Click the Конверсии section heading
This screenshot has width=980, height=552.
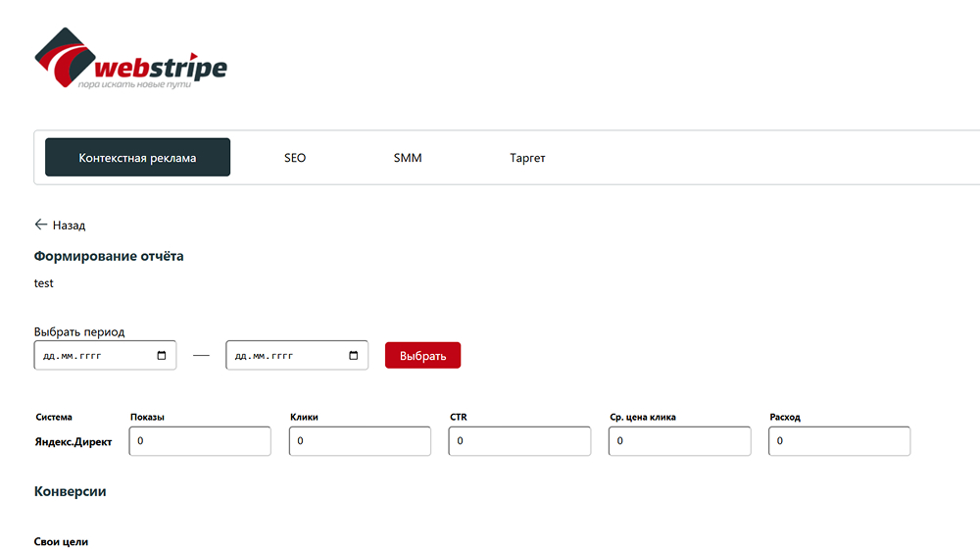(x=70, y=491)
